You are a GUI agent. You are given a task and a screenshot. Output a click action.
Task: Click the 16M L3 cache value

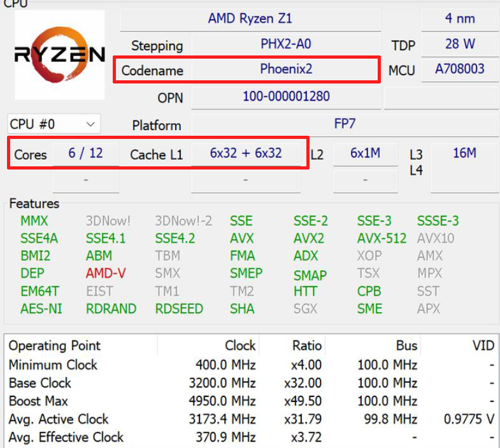pos(464,154)
